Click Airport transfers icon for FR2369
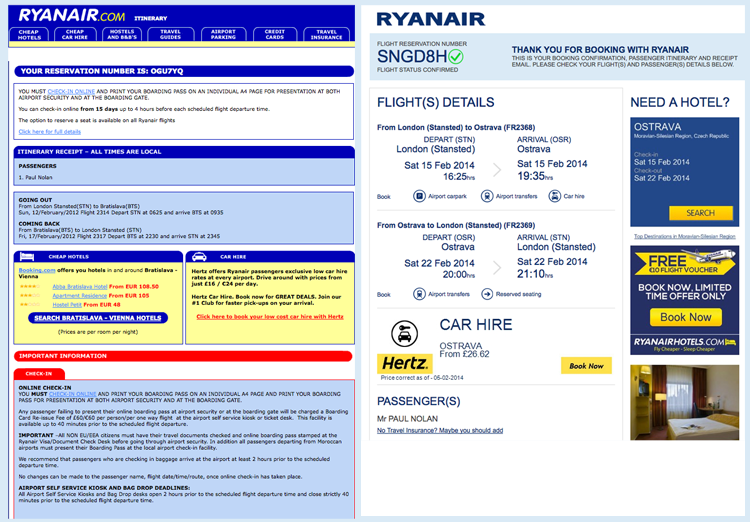Screen dimensions: 750x522 pyautogui.click(x=419, y=294)
